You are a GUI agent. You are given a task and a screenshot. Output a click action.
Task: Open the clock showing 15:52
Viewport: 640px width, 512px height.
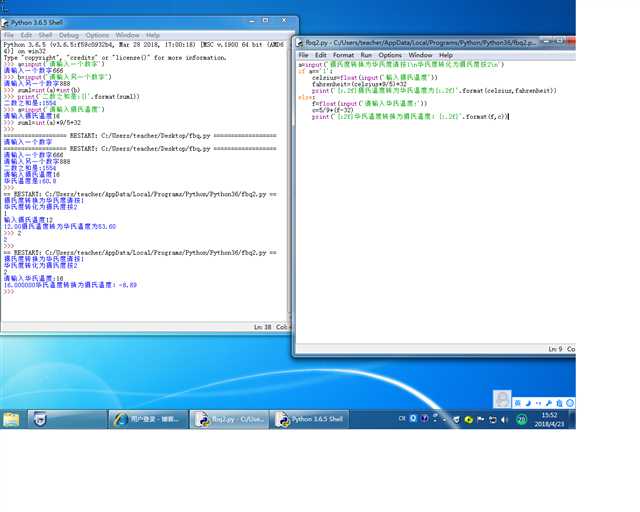[x=549, y=420]
